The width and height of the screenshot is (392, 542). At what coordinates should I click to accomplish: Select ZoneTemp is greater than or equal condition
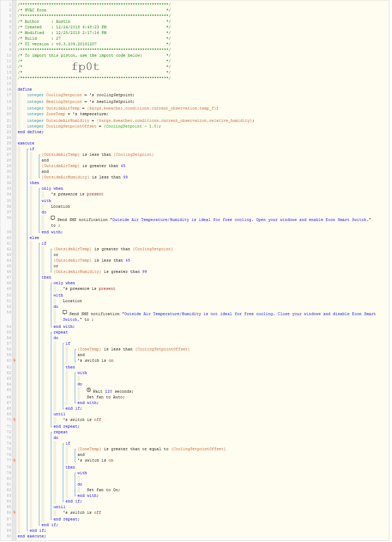[152, 449]
